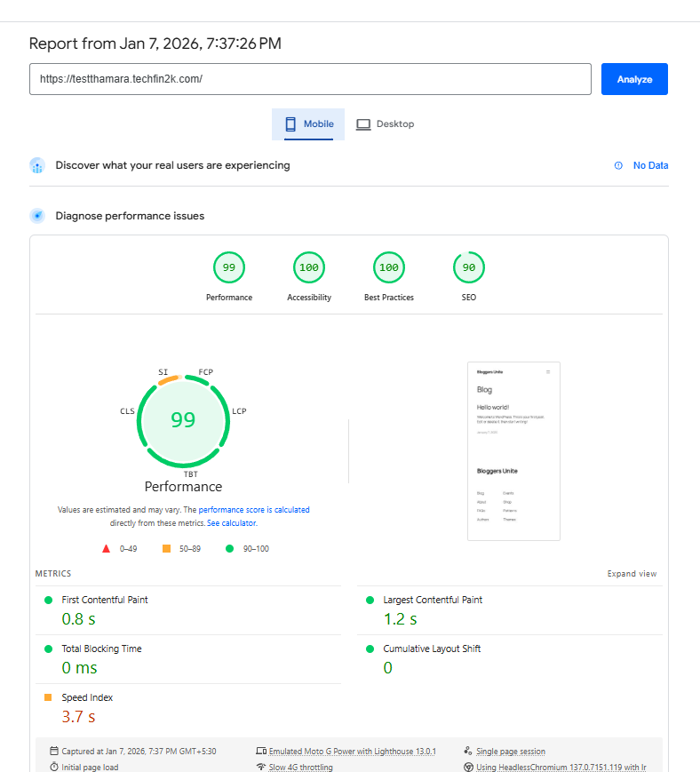Click 'Diagnose performance issues' heading
This screenshot has width=700, height=772.
[130, 216]
